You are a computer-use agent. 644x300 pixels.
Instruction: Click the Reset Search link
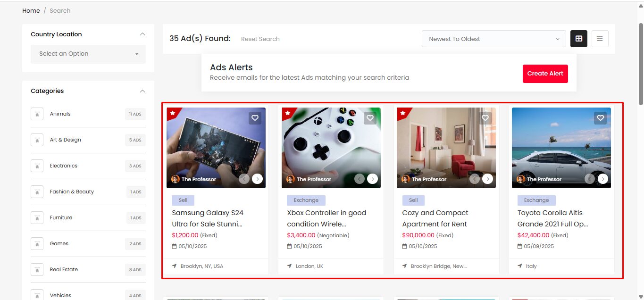coord(260,39)
